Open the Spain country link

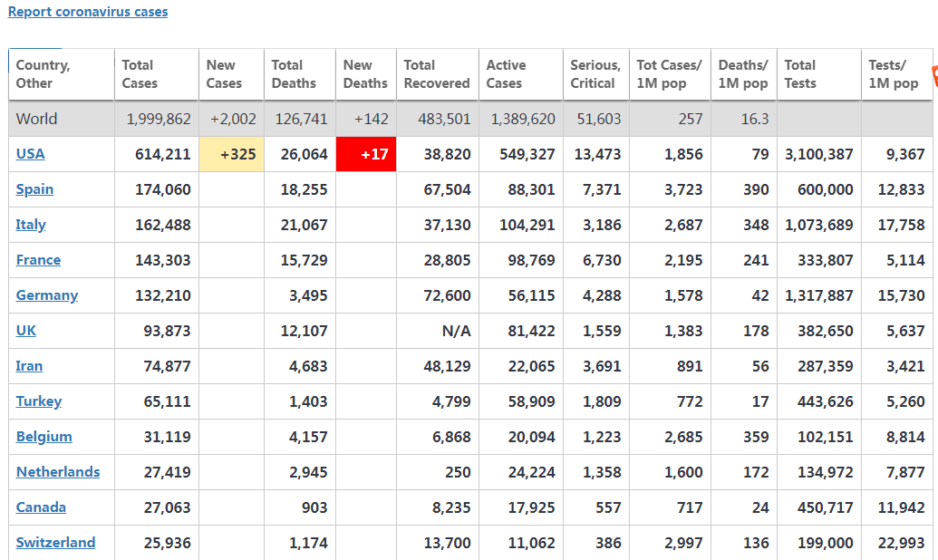tap(34, 189)
